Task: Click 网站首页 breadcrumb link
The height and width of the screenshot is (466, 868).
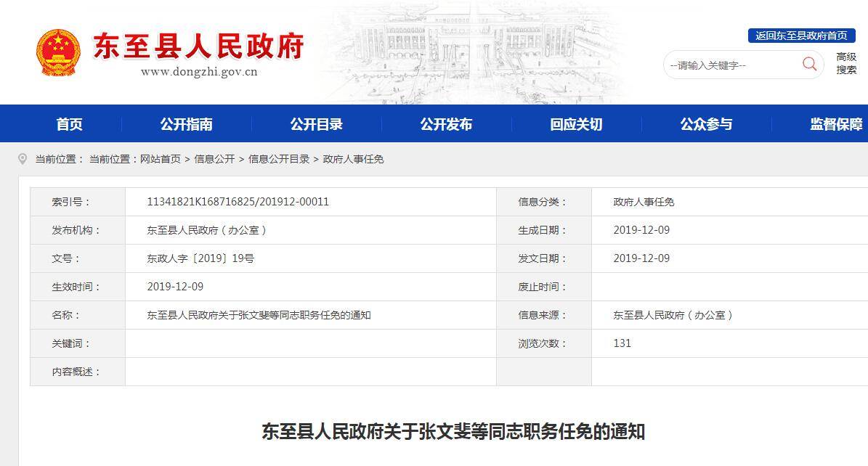Action: tap(161, 159)
